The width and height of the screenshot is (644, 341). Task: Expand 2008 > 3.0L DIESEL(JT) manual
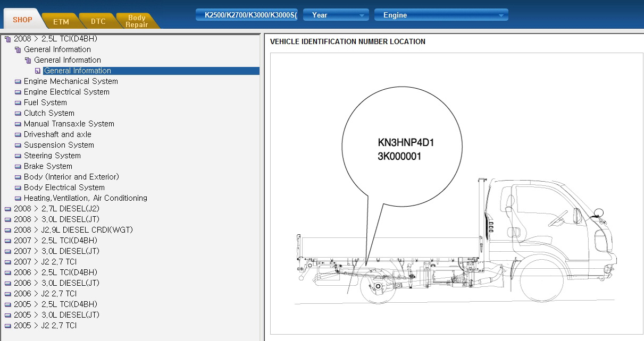click(x=56, y=219)
